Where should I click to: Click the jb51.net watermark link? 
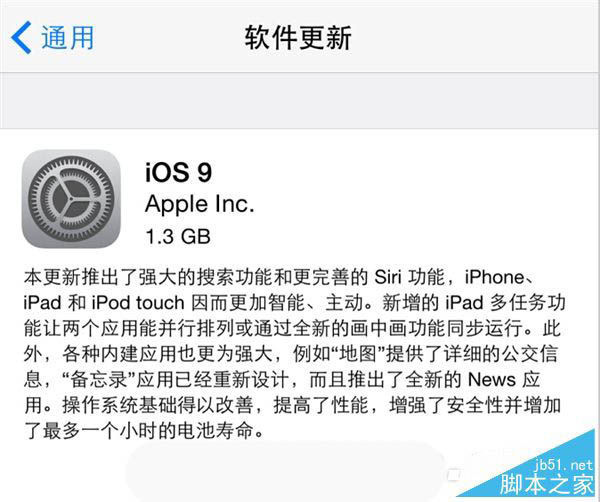(x=564, y=465)
